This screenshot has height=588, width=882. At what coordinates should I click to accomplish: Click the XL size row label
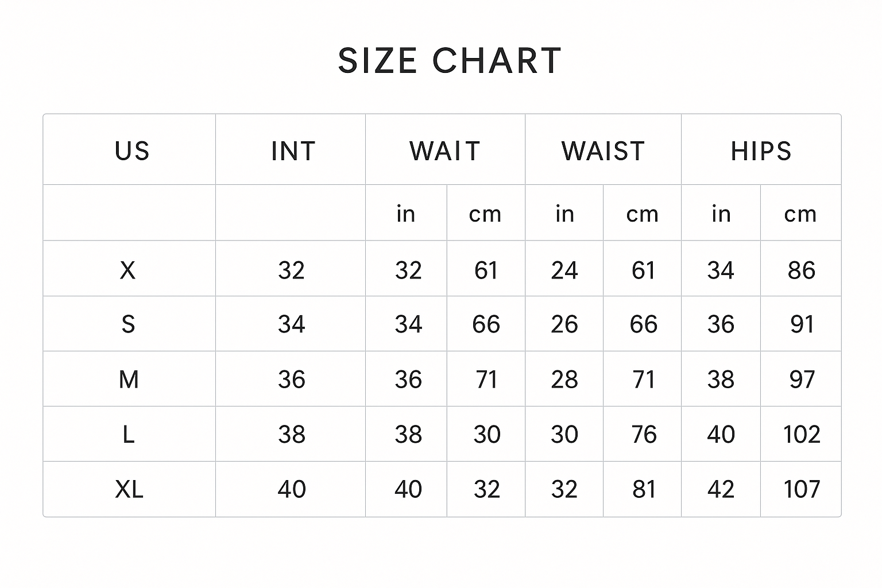click(129, 489)
